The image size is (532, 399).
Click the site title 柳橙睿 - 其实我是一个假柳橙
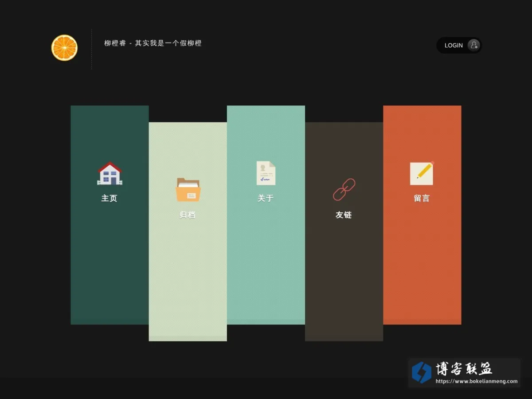153,43
